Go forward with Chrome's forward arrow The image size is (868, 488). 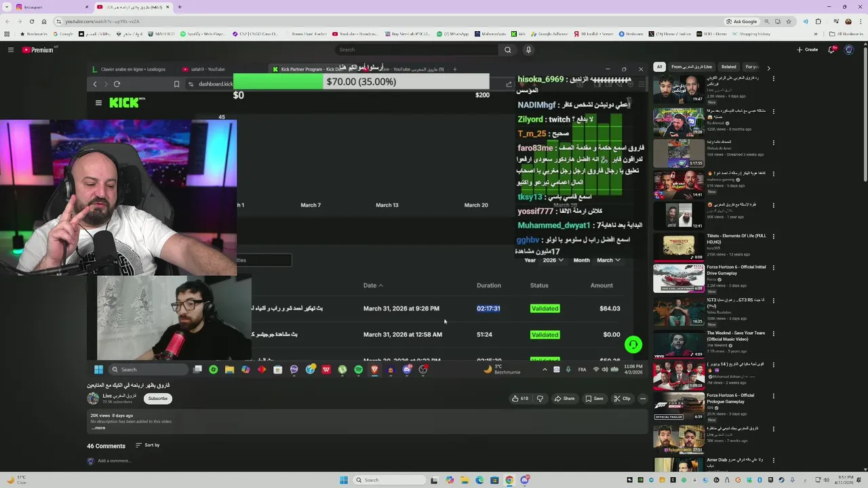19,21
